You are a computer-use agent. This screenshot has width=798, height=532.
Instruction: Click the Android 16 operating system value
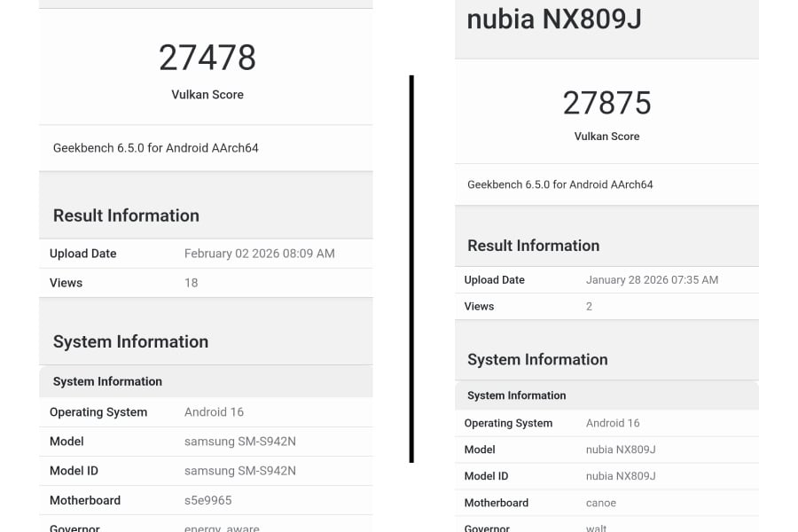[x=214, y=411]
